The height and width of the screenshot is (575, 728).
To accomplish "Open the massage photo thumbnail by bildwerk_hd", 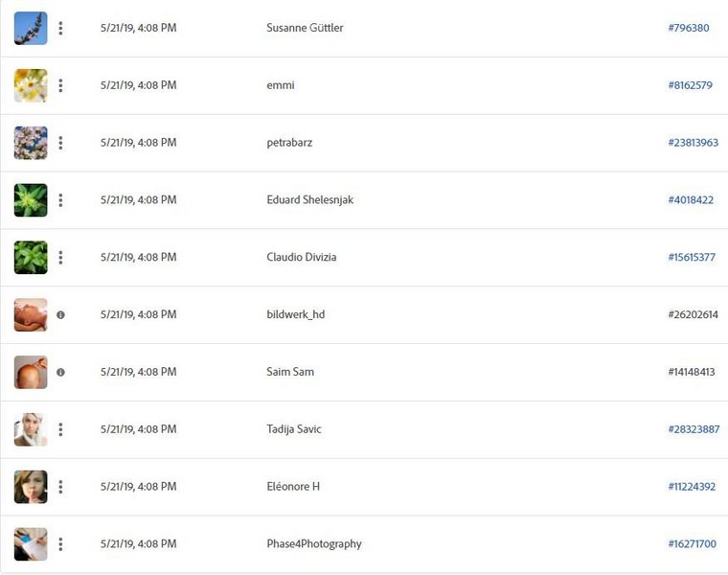I will point(31,315).
